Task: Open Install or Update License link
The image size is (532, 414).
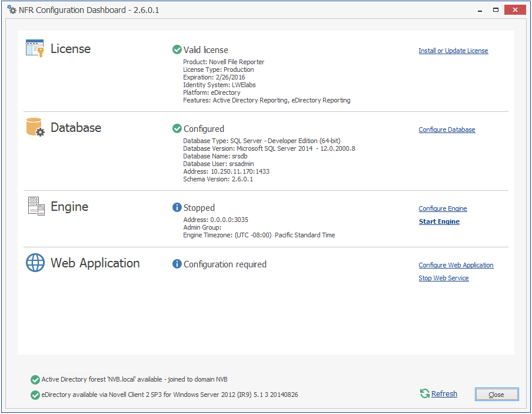Action: point(453,51)
